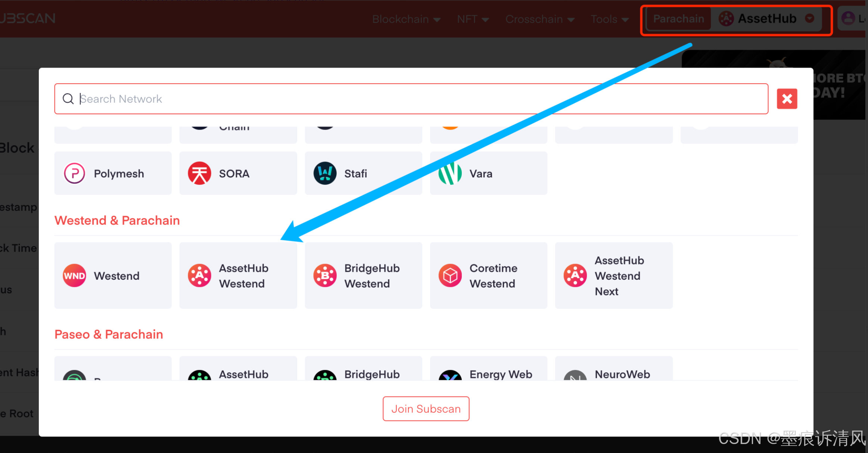Viewport: 868px width, 453px height.
Task: Select the Polymesh network card
Action: coord(113,173)
